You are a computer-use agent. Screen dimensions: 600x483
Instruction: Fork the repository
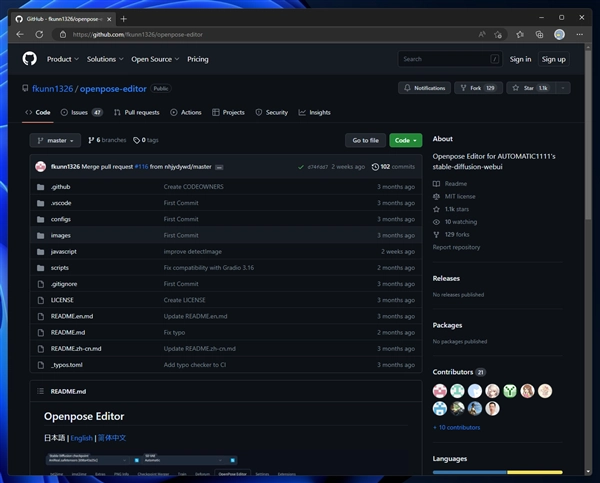478,88
